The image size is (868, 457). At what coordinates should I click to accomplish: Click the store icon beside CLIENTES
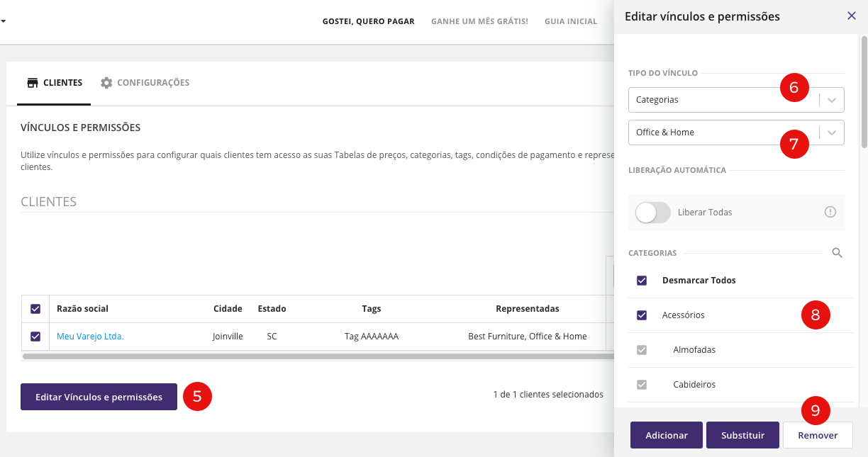coord(33,83)
